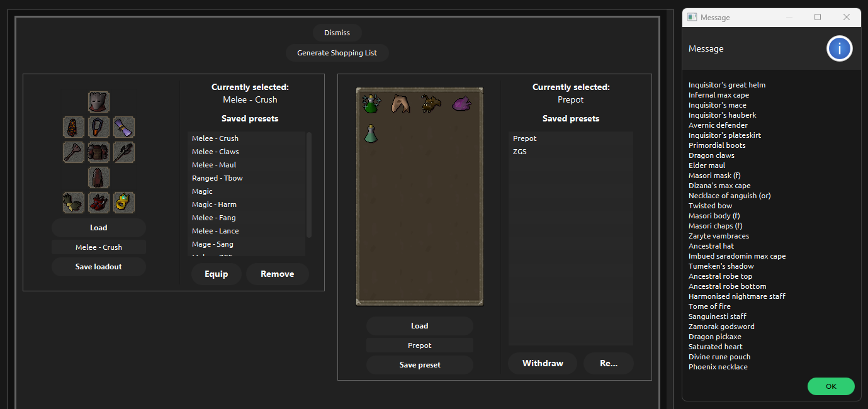The height and width of the screenshot is (409, 868).
Task: Select the anglerfish in the inventory grid
Action: click(x=431, y=104)
